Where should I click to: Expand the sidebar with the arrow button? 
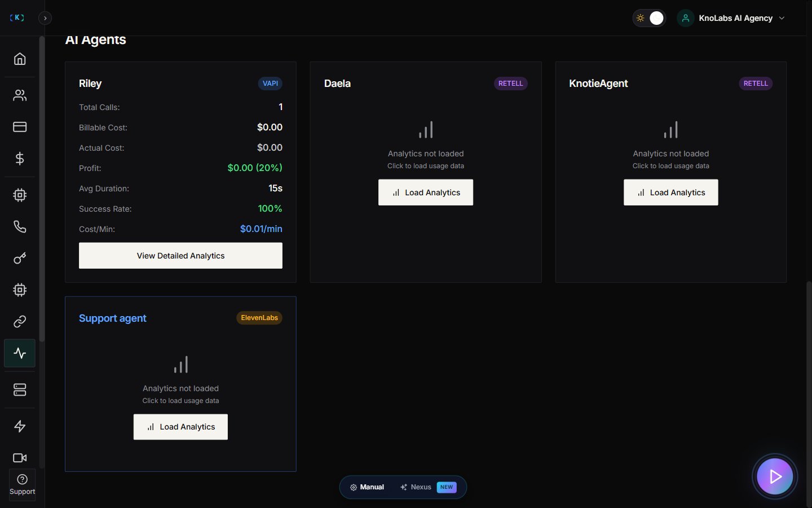[45, 18]
